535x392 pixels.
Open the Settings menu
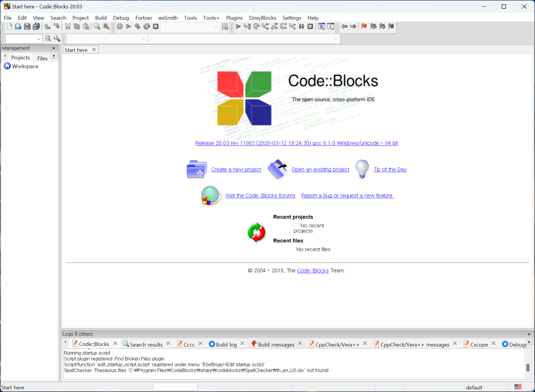coord(291,18)
